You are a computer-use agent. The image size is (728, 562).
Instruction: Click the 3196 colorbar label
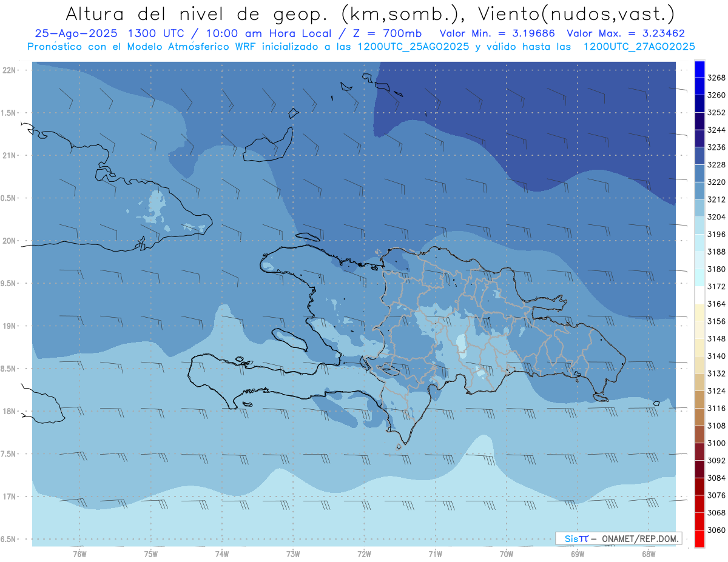(x=716, y=235)
